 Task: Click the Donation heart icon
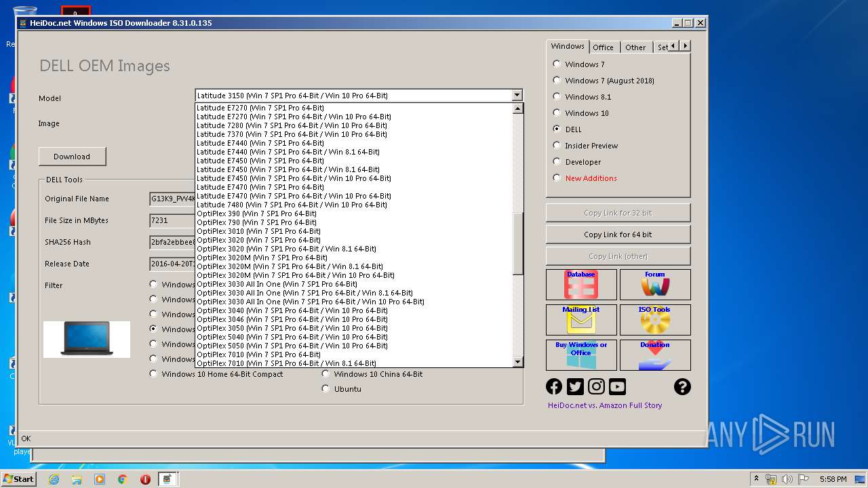(655, 355)
